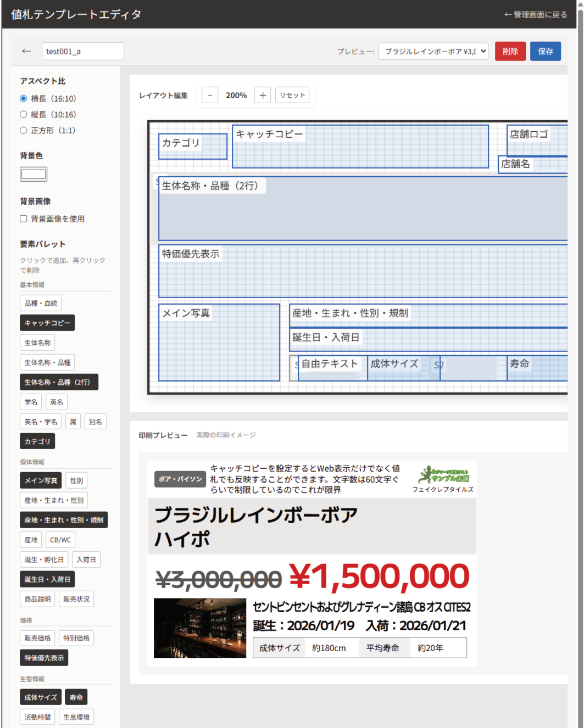Choose the 正方形 (1:1) aspect ratio
The width and height of the screenshot is (584, 728).
pos(24,131)
